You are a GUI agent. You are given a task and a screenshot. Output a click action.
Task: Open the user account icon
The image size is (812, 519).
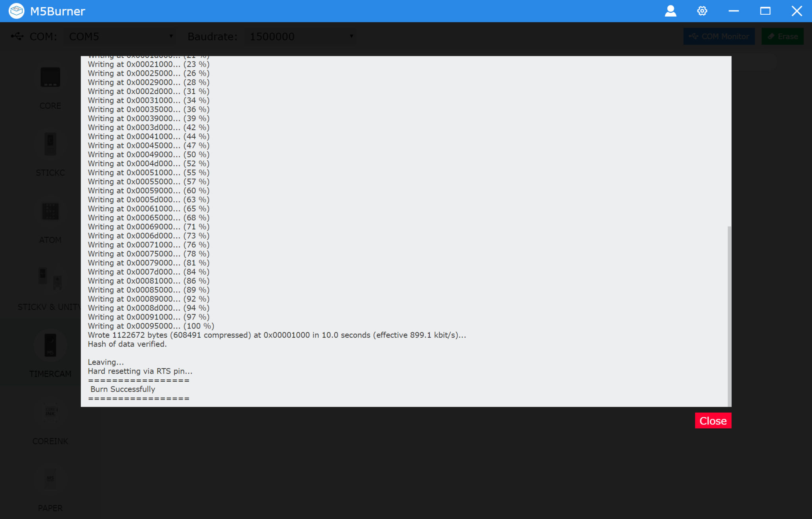[670, 11]
